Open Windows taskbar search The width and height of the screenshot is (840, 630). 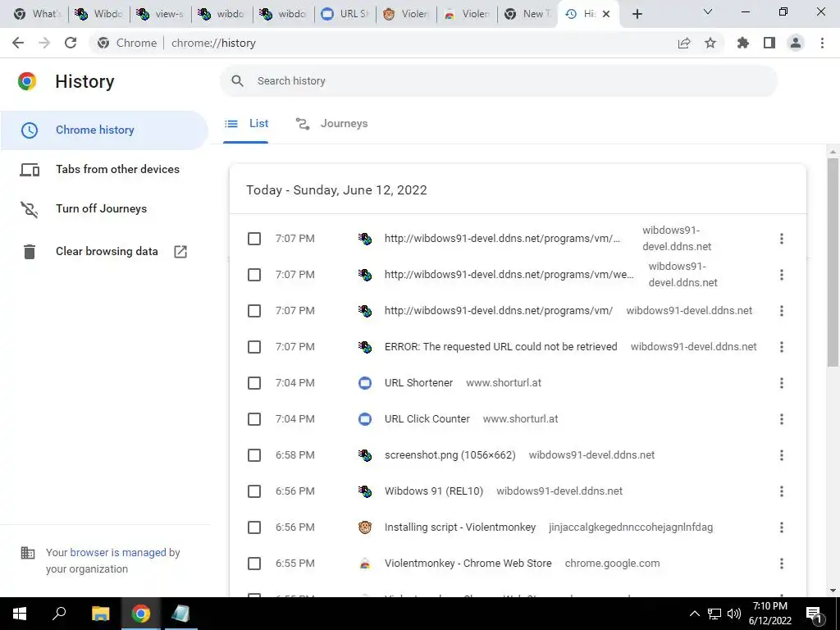tap(59, 614)
